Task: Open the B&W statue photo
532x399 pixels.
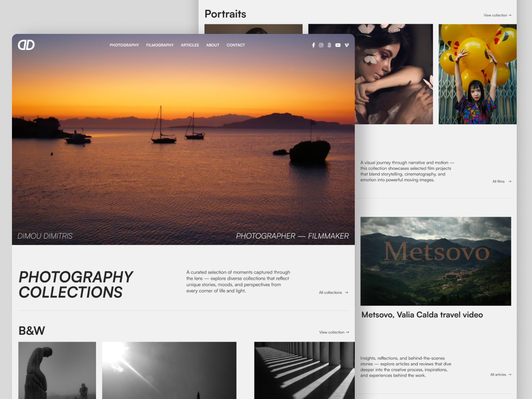Action: pos(57,370)
